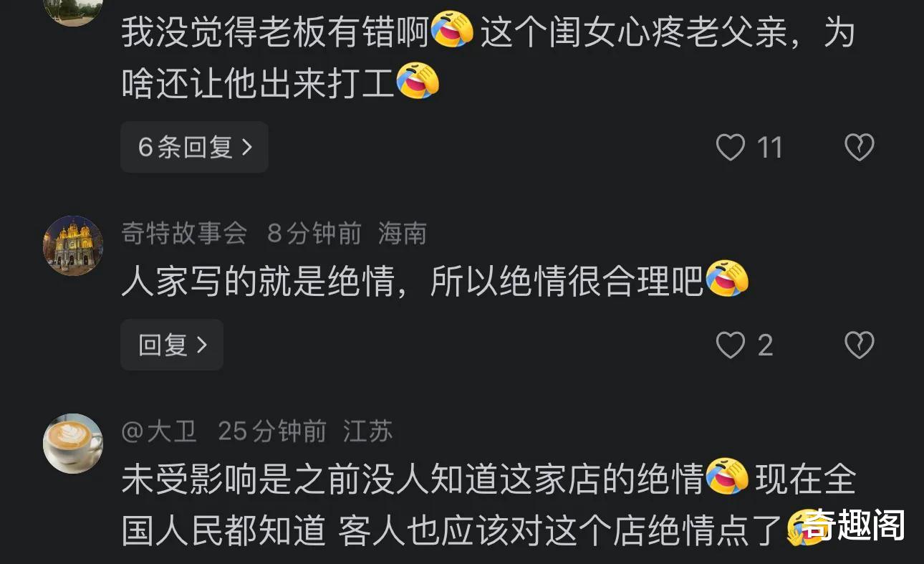Open 奇特故事会's cathedral avatar
Viewport: 924px width, 564px height.
73,245
